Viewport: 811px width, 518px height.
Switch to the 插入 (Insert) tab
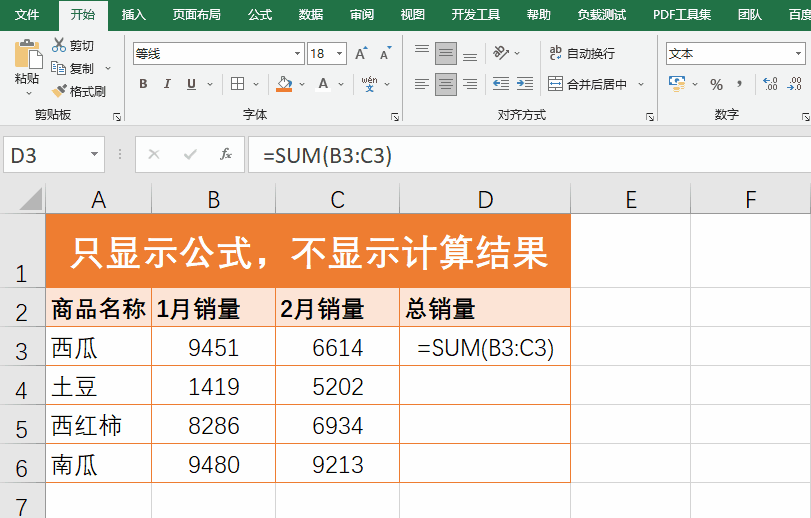click(133, 15)
